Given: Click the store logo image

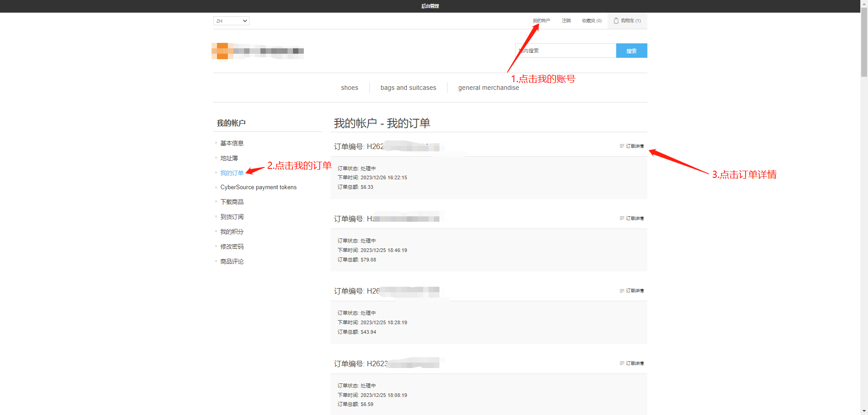Looking at the screenshot, I should (258, 51).
